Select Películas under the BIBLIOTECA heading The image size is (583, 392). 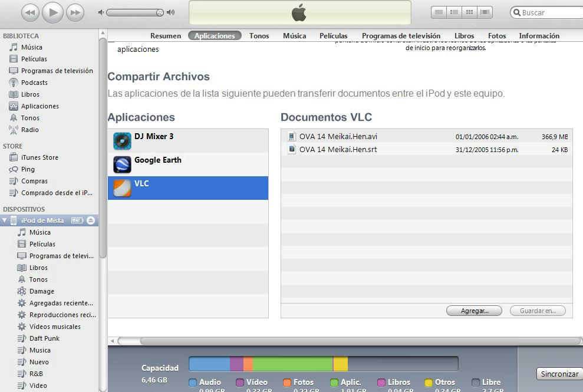(34, 59)
